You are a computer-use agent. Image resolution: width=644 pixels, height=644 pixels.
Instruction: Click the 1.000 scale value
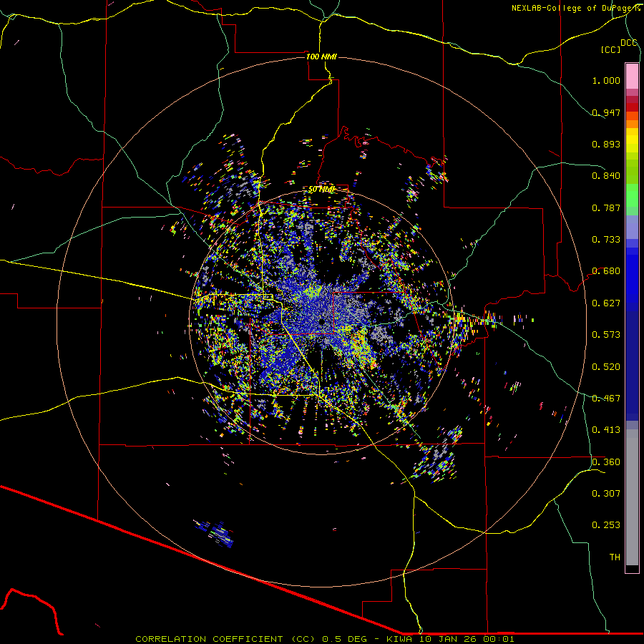pyautogui.click(x=606, y=80)
